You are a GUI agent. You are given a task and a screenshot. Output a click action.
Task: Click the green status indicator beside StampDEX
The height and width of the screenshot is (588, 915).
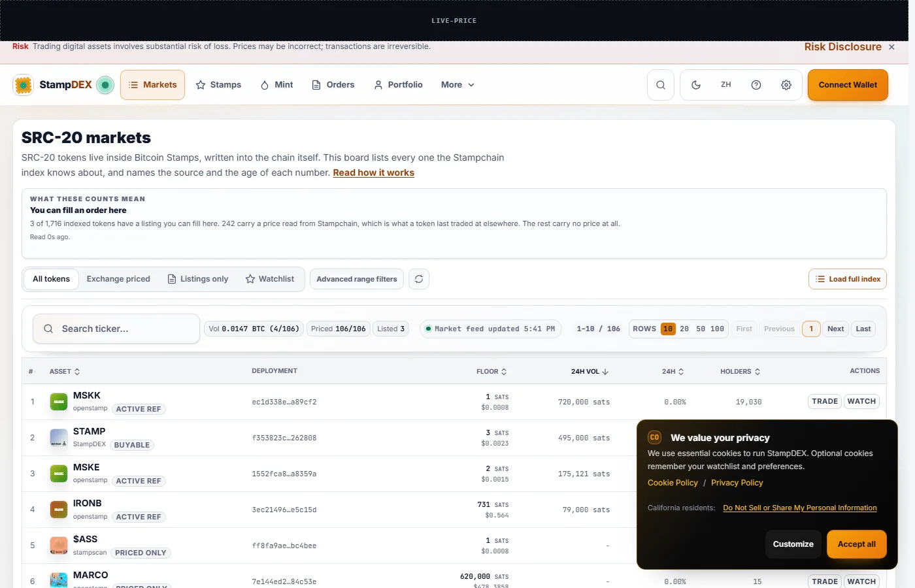point(105,85)
